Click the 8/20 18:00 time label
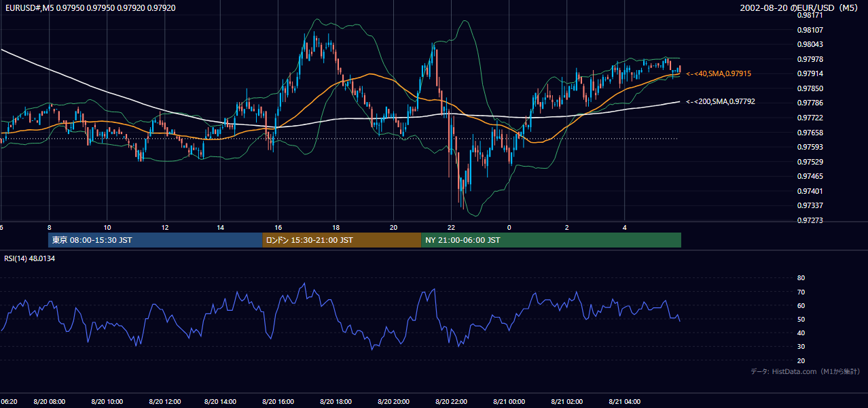This screenshot has width=868, height=408. click(336, 401)
